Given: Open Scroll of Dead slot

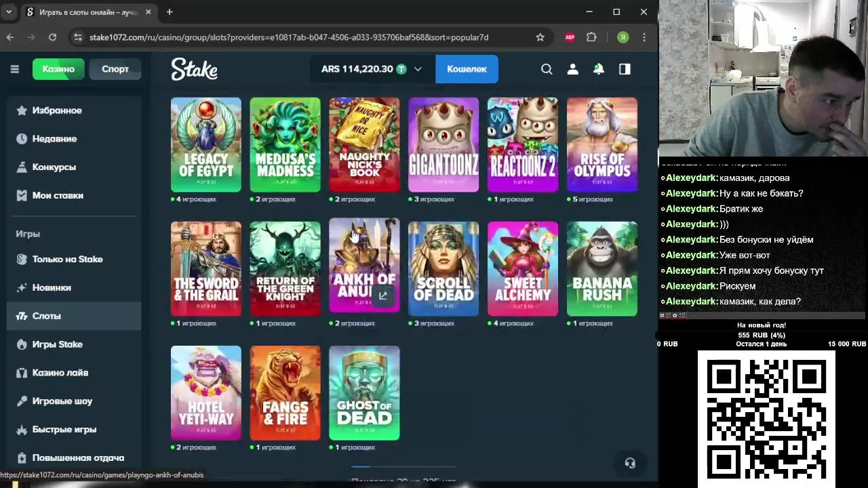Looking at the screenshot, I should (x=443, y=268).
